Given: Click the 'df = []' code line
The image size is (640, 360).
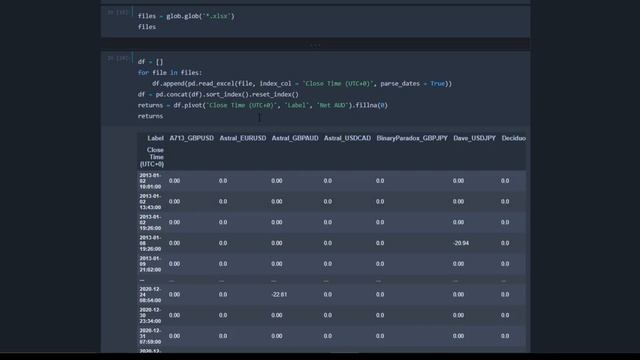Looking at the screenshot, I should tap(150, 62).
